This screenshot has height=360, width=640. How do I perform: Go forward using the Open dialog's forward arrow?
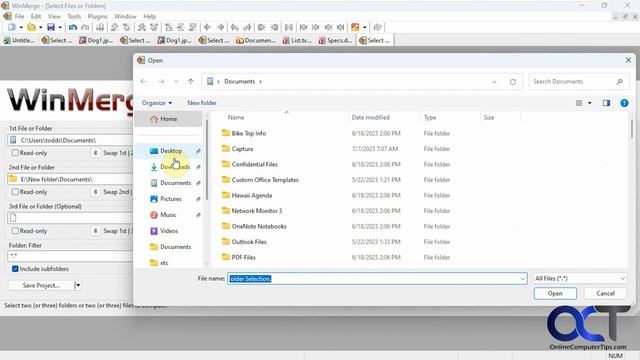pyautogui.click(x=161, y=82)
